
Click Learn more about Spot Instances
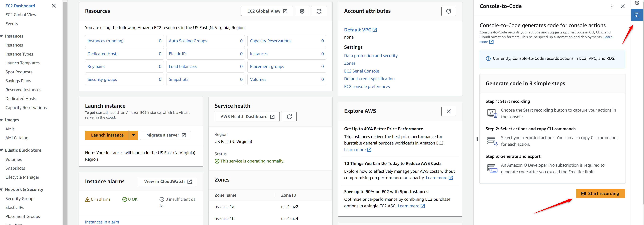click(x=411, y=206)
